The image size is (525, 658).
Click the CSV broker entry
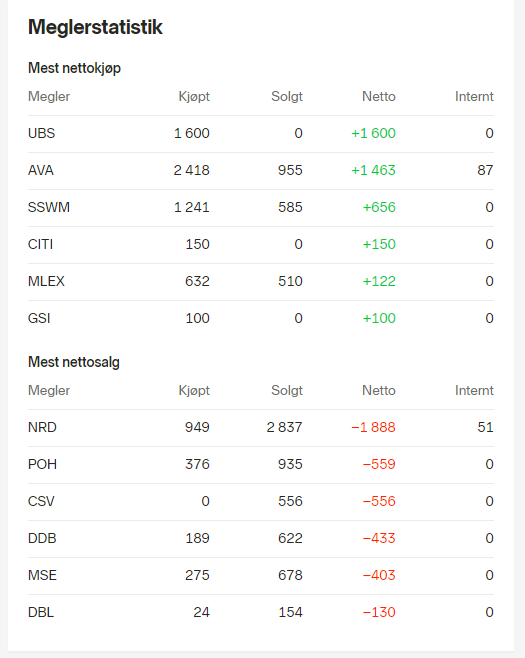coord(41,501)
